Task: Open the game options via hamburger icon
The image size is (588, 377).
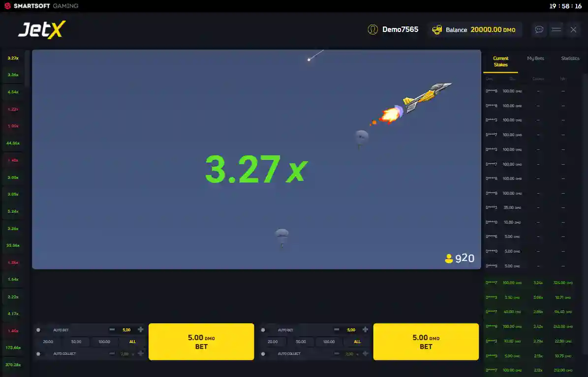Action: (556, 29)
